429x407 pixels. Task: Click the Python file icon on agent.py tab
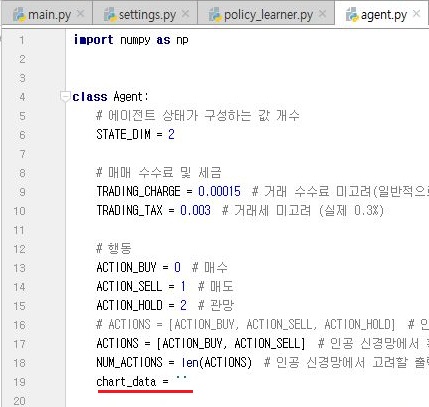click(352, 15)
